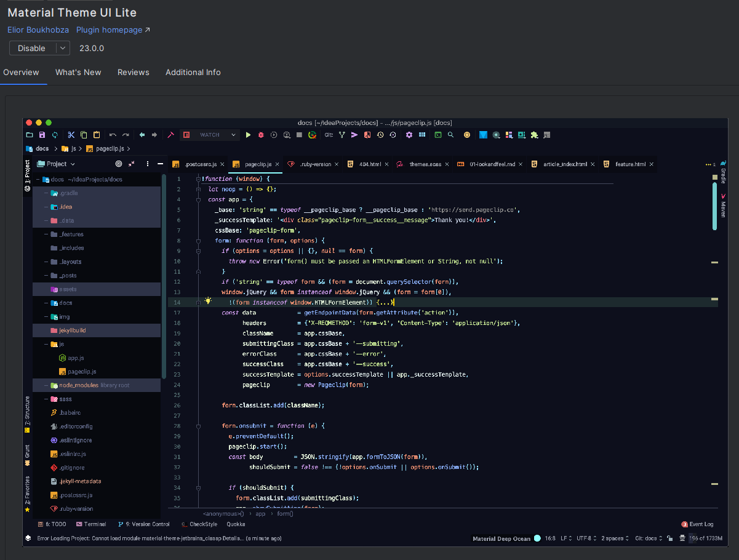
Task: Switch to the Reviews tab
Action: coord(134,72)
